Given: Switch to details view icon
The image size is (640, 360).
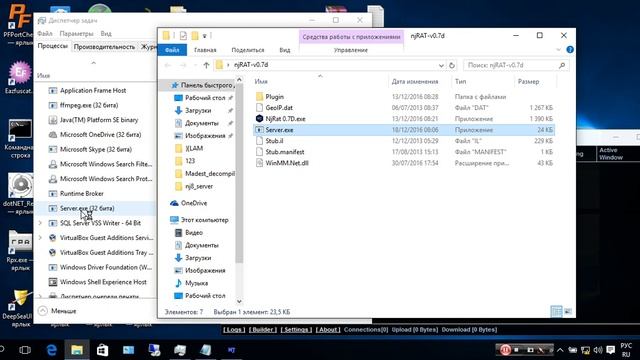Looking at the screenshot, I should tap(556, 311).
